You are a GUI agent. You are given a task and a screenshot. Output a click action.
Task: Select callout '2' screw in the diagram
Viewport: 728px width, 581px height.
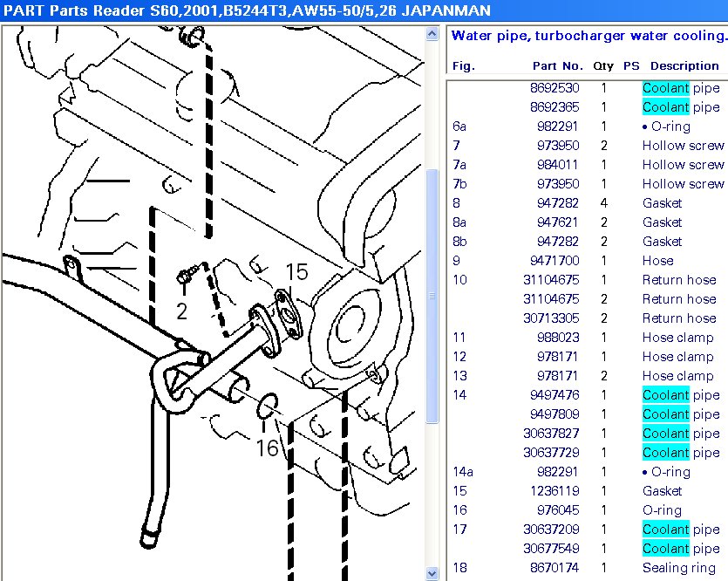(181, 311)
